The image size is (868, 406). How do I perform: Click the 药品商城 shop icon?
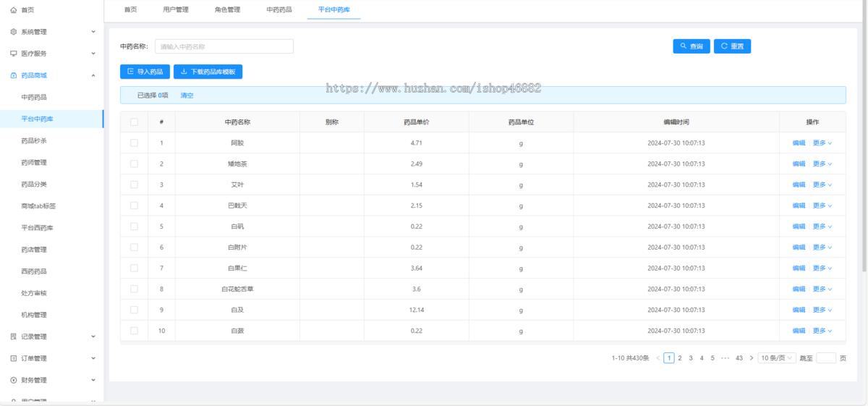tap(14, 75)
